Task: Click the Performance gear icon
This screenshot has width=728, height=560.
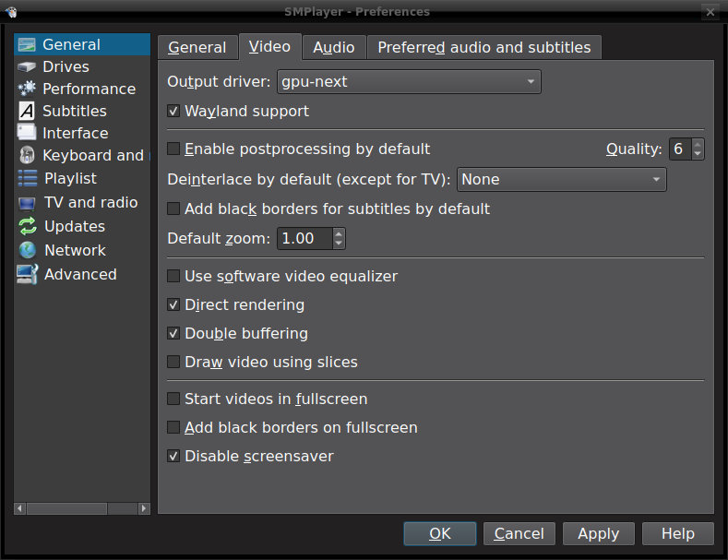Action: pos(27,89)
